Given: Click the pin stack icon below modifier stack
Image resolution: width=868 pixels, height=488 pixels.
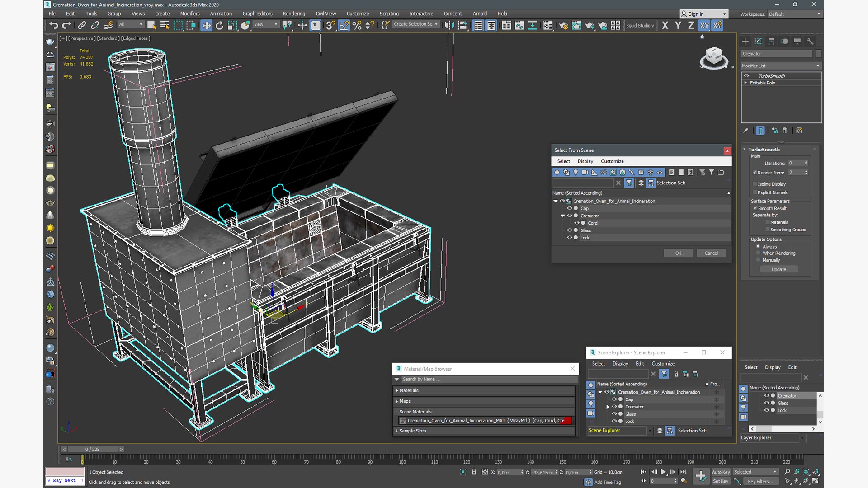Looking at the screenshot, I should point(746,131).
